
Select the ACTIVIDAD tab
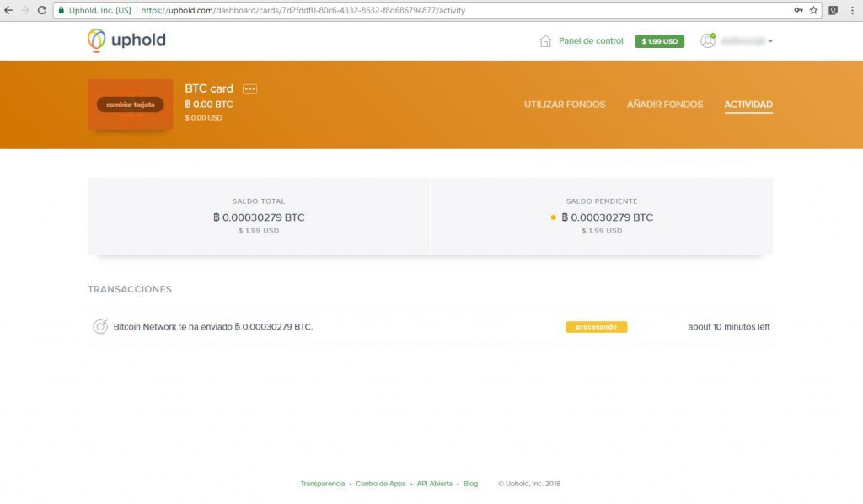tap(748, 104)
